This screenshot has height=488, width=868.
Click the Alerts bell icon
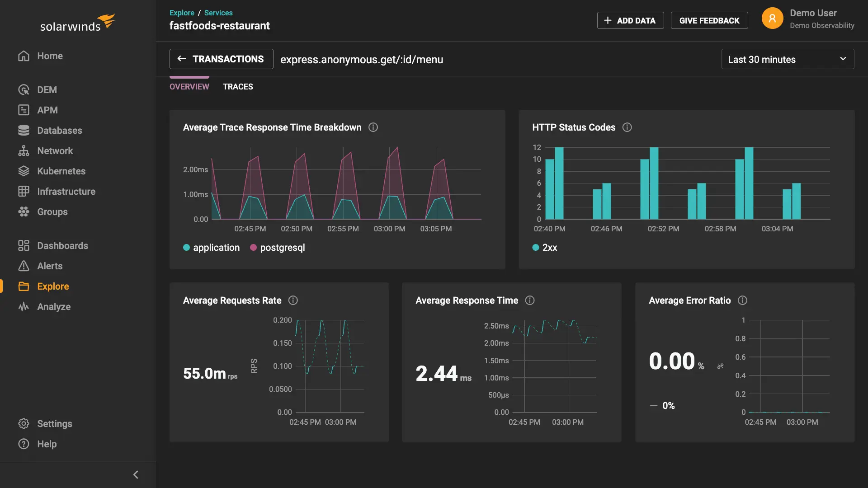pyautogui.click(x=24, y=266)
